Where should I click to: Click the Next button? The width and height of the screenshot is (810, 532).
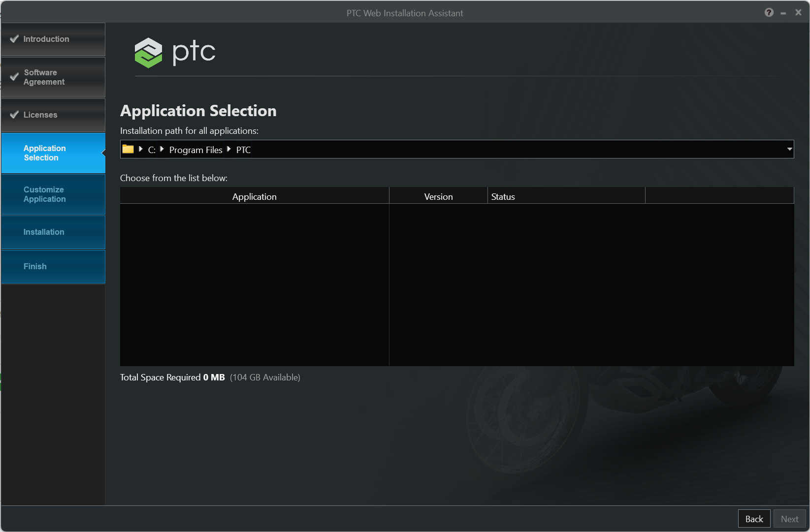789,518
